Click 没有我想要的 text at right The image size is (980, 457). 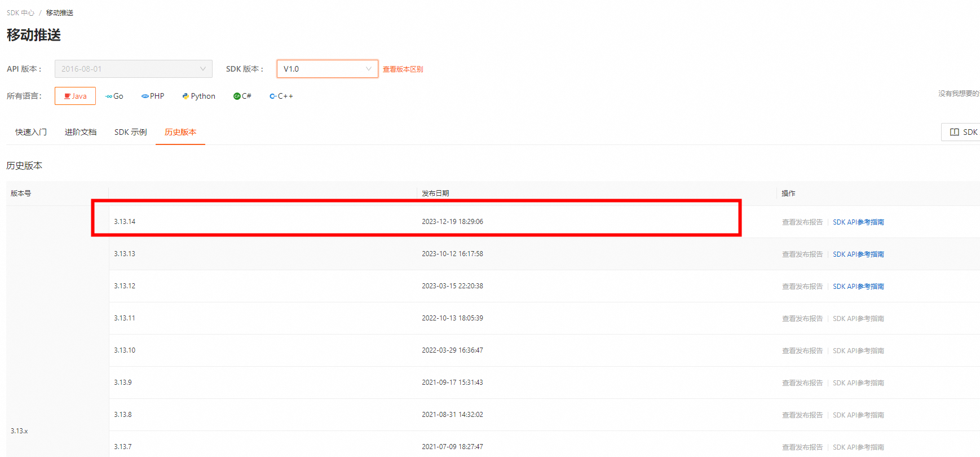click(x=959, y=94)
